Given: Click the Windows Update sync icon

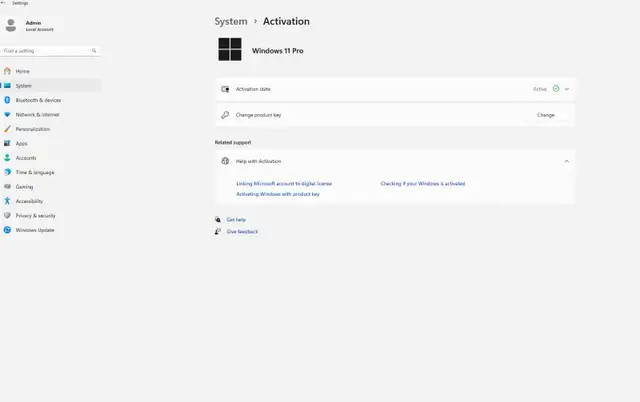Looking at the screenshot, I should click(x=7, y=230).
